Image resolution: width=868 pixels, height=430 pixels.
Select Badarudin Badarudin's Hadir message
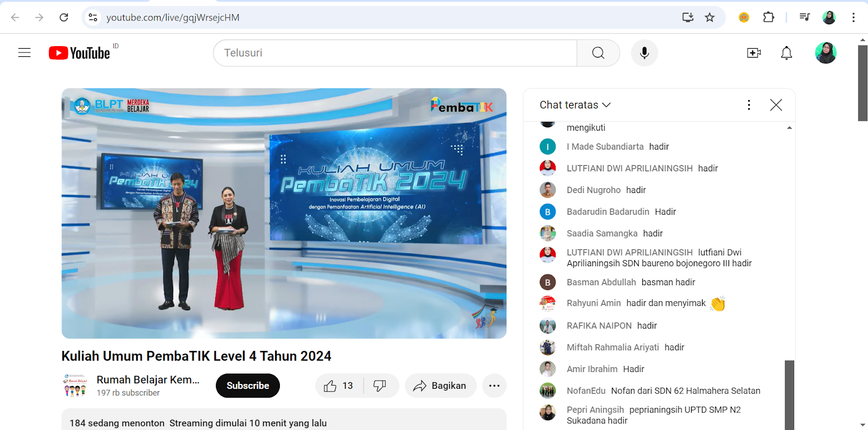click(665, 211)
